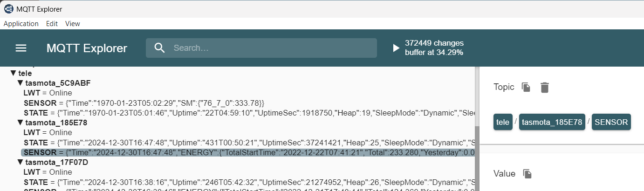The image size is (644, 191).
Task: Pause updates with the play triangle icon
Action: (x=396, y=48)
